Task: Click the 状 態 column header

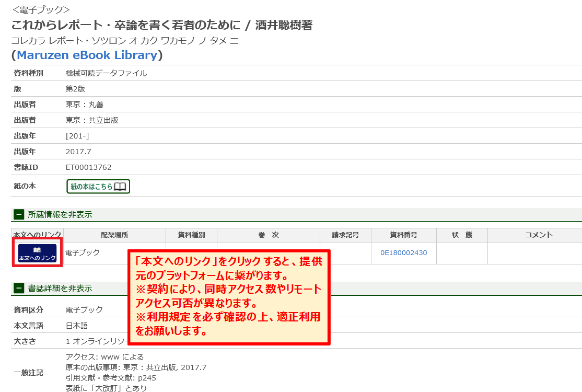Action: click(462, 235)
